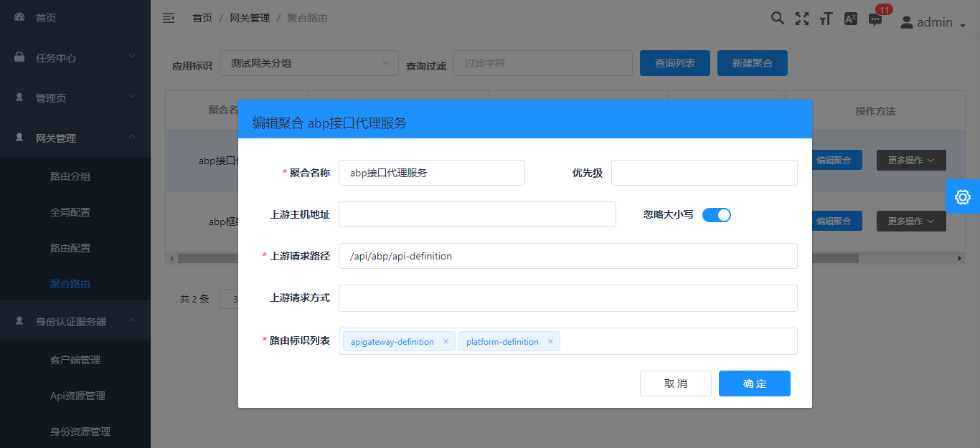Open notifications showing 11 unread messages
Viewport: 980px width, 448px height.
875,19
